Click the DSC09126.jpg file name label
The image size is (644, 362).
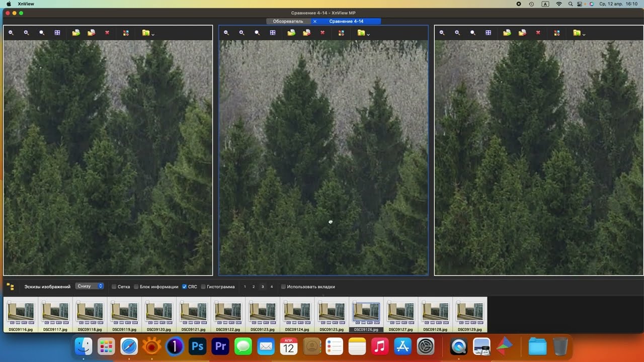click(x=366, y=330)
